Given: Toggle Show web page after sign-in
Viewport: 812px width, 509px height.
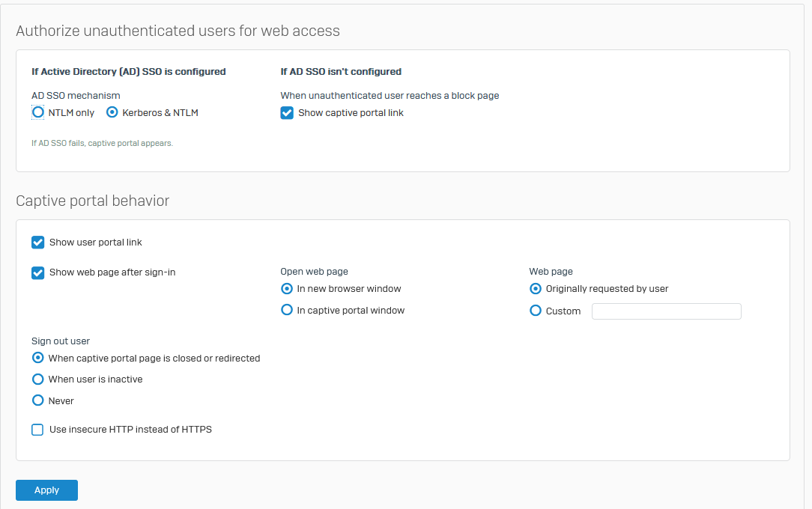Looking at the screenshot, I should (37, 272).
